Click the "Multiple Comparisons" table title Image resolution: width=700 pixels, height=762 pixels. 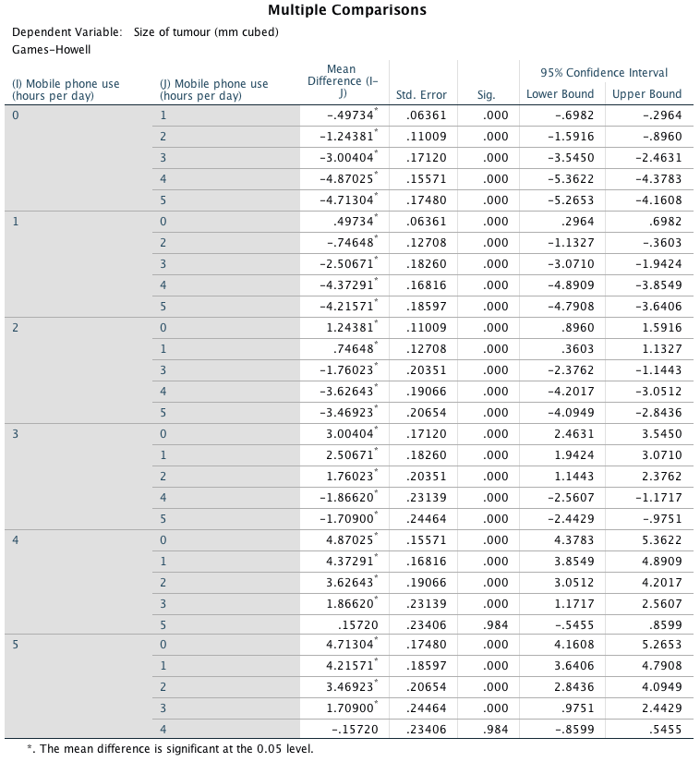[x=347, y=11]
